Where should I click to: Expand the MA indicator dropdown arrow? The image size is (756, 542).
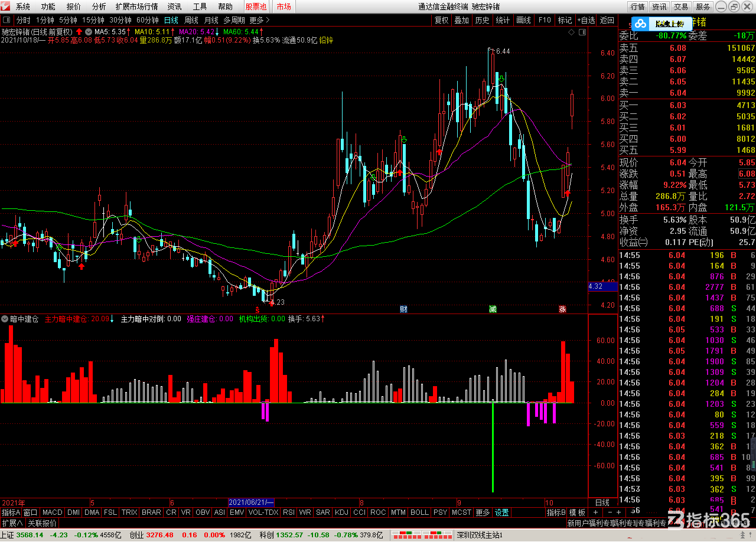tap(88, 32)
